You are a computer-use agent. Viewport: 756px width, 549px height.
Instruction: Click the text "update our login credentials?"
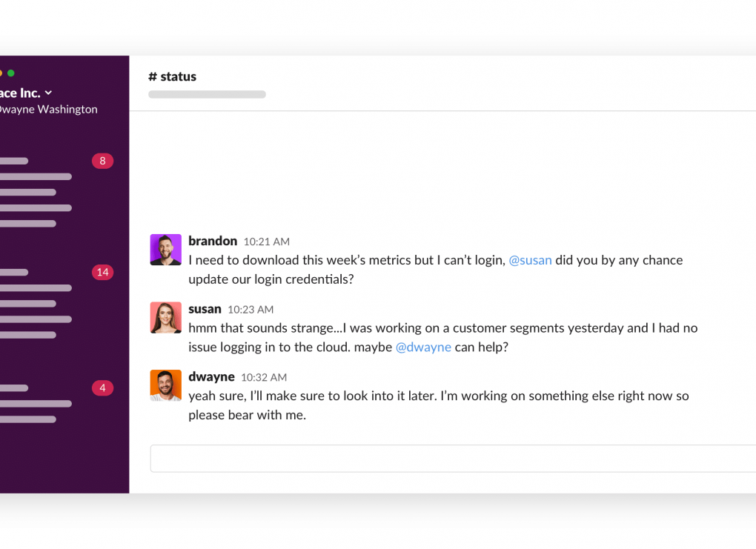click(x=271, y=279)
